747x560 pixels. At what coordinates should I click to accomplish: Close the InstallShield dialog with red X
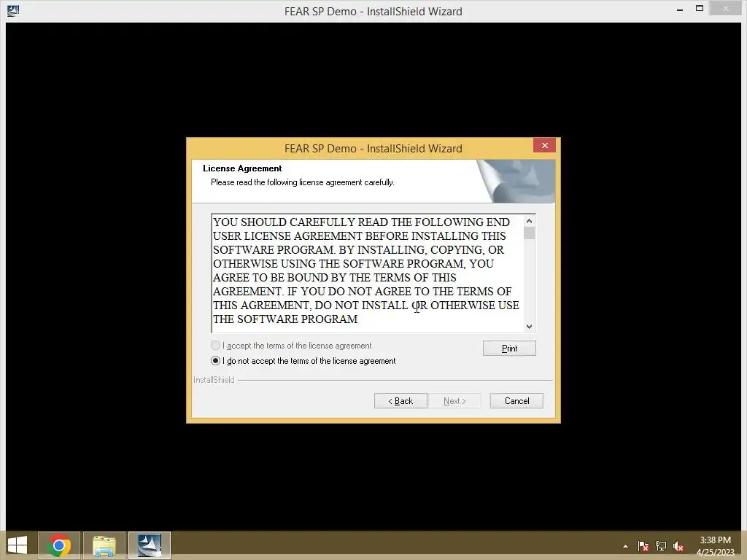544,145
